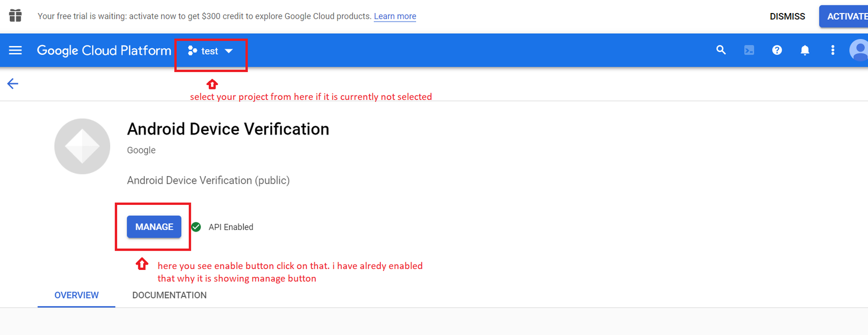Click the Google Cloud Platform logo text
Viewport: 868px width, 335px height.
[104, 50]
